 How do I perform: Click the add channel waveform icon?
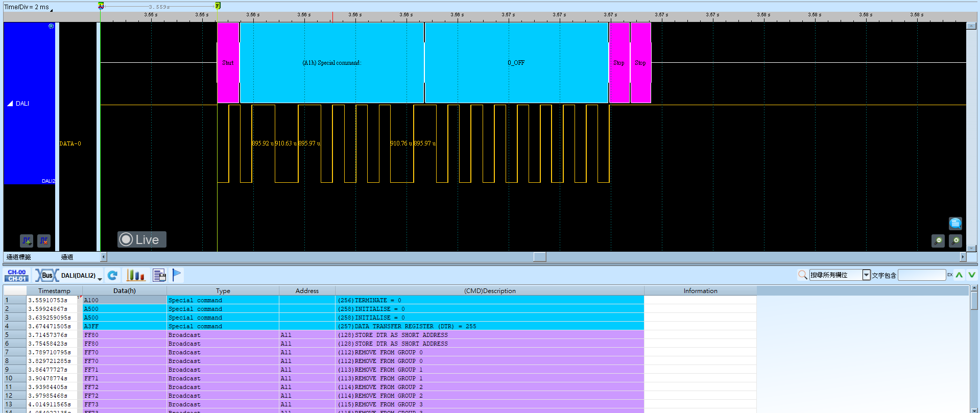click(x=27, y=240)
